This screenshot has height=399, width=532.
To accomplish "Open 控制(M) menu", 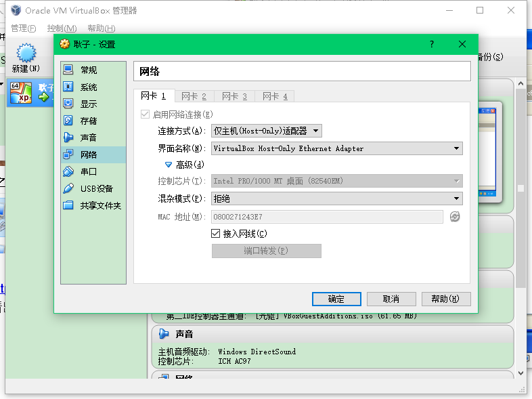I will [x=62, y=28].
